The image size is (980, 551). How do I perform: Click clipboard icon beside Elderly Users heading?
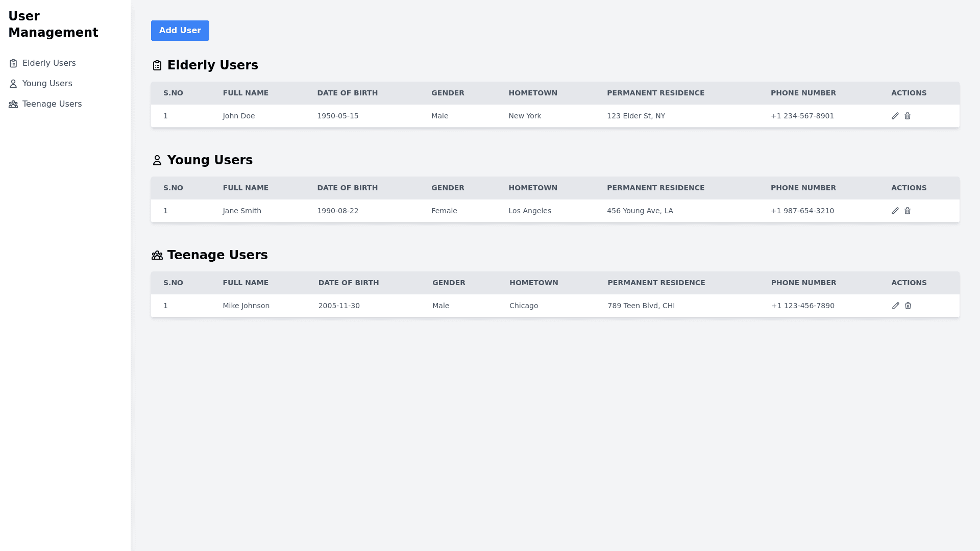coord(157,65)
